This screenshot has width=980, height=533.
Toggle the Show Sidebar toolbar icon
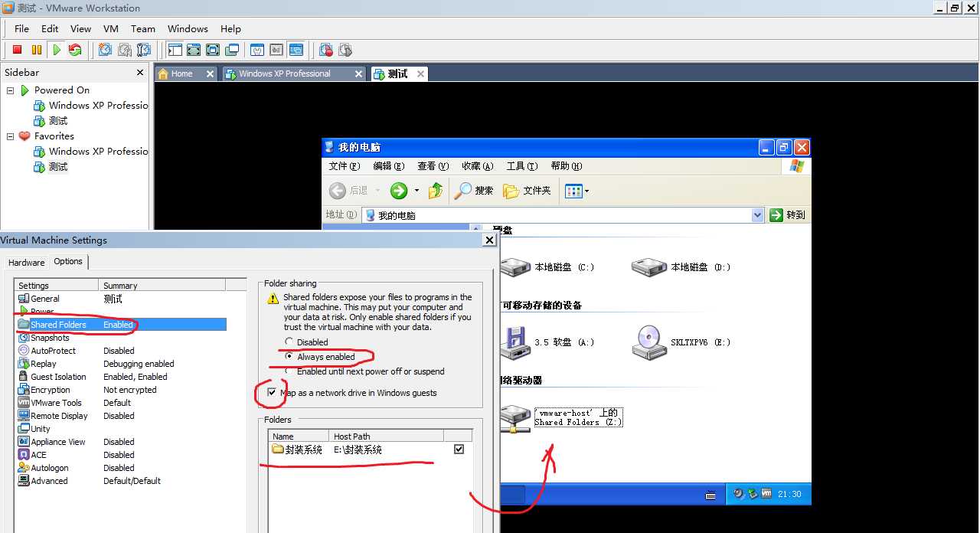point(175,50)
